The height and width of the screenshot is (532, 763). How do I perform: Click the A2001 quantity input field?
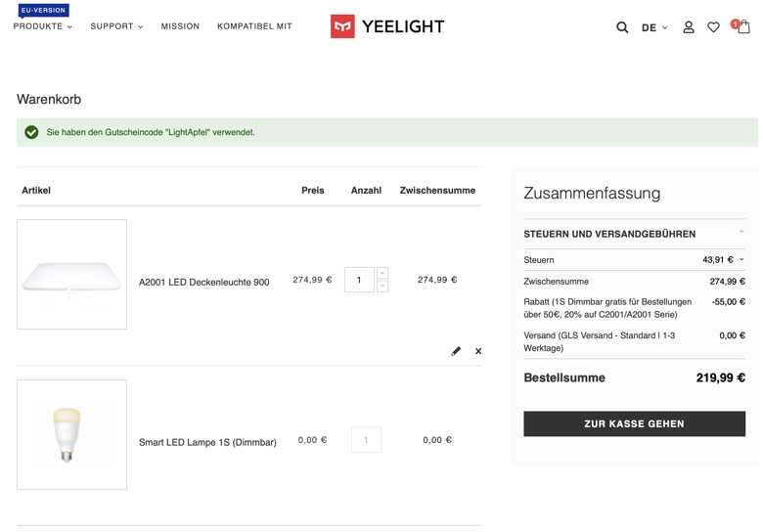pyautogui.click(x=359, y=280)
